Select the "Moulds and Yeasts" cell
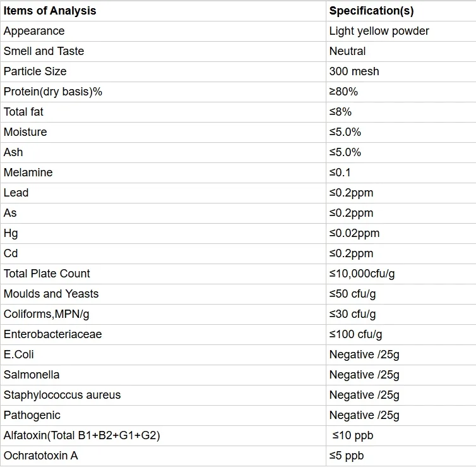Viewport: 476px width, 467px height. click(51, 294)
